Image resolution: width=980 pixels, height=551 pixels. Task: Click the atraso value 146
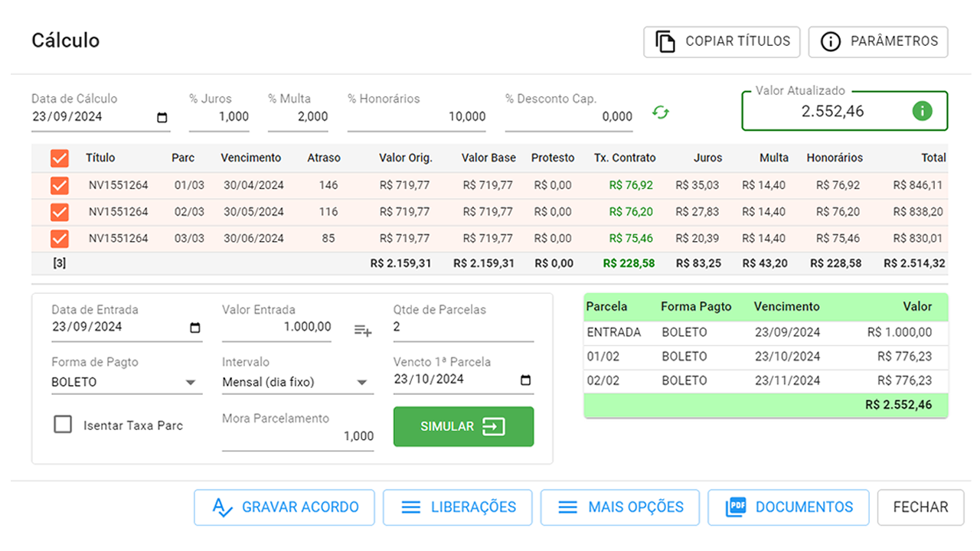coord(328,185)
